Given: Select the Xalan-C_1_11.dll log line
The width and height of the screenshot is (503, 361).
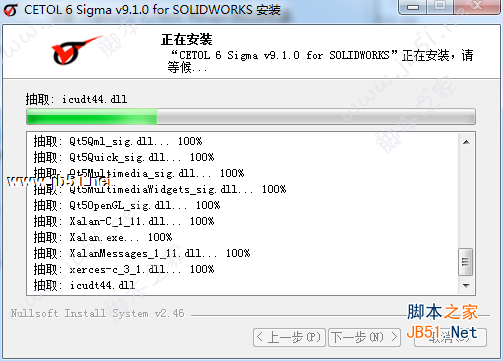Looking at the screenshot, I should (x=124, y=221).
